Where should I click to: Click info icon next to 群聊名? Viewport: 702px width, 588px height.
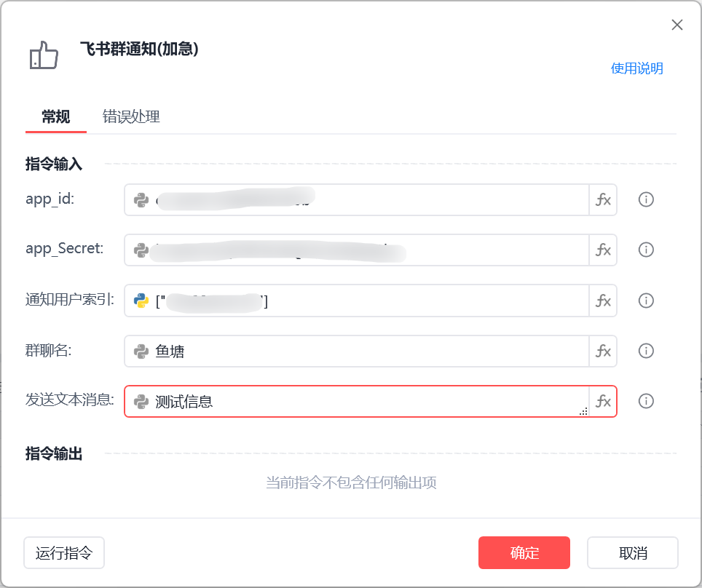pyautogui.click(x=646, y=351)
